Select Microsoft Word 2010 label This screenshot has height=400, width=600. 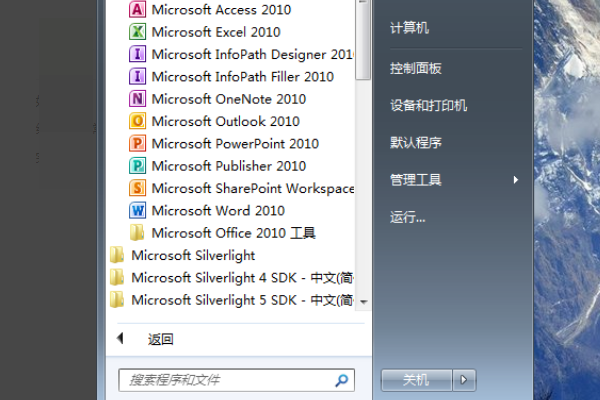tap(218, 211)
